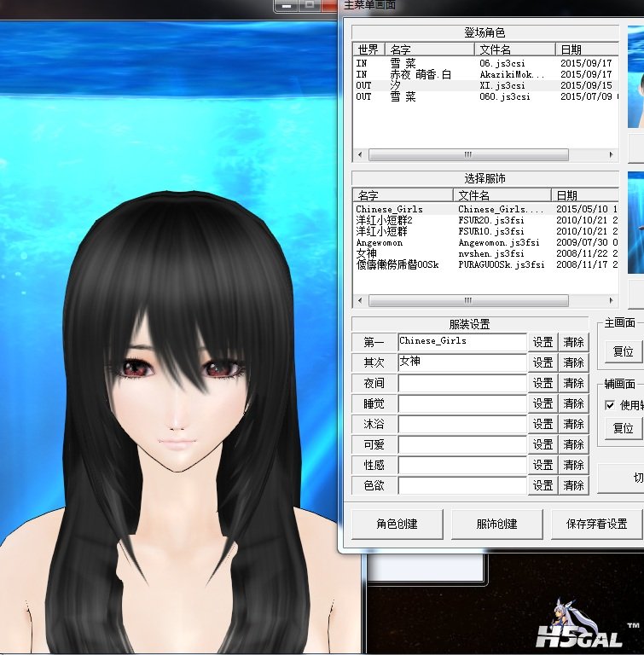The width and height of the screenshot is (644, 655).
Task: Choose Angewomon in the clothing list
Action: 379,243
